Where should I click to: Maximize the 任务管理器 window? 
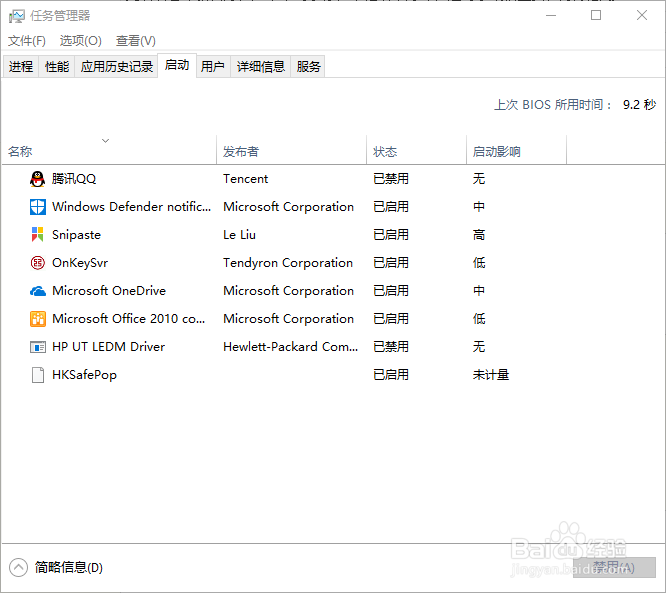pos(596,16)
